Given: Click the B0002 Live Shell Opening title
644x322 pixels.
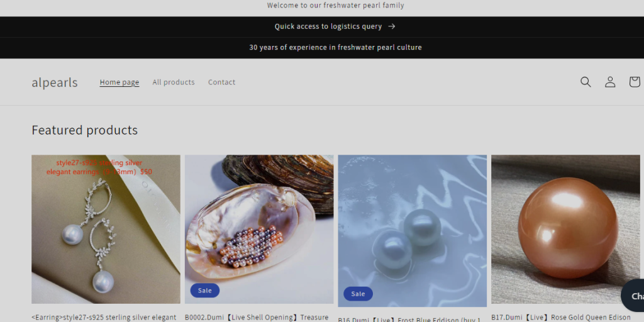Looking at the screenshot, I should point(257,318).
